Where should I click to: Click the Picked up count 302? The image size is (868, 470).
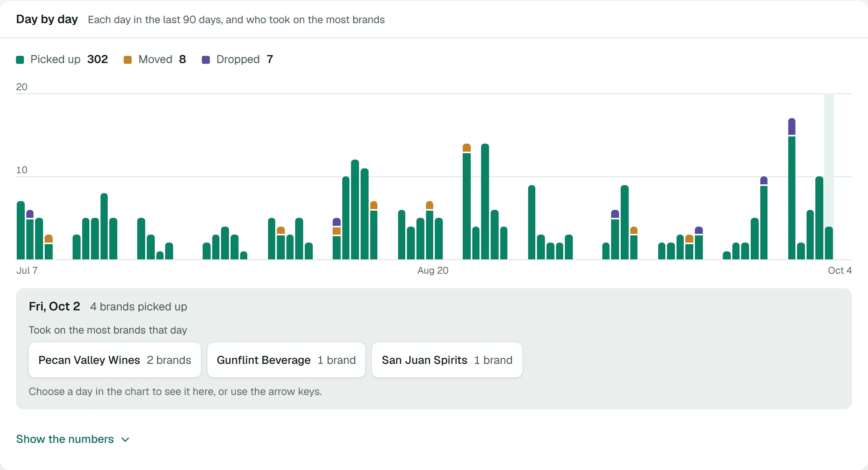pyautogui.click(x=98, y=59)
